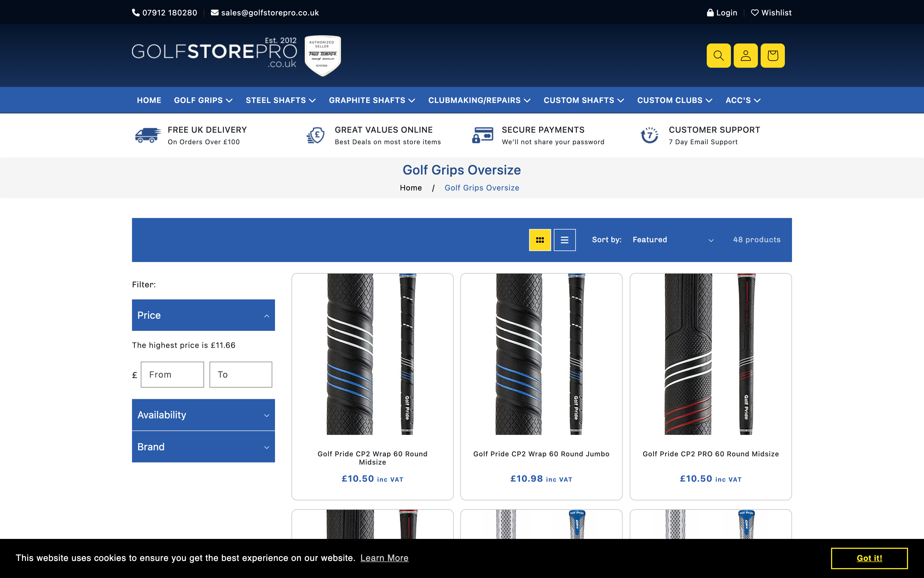Open the yellow shopping cart icon
The height and width of the screenshot is (578, 924).
773,55
